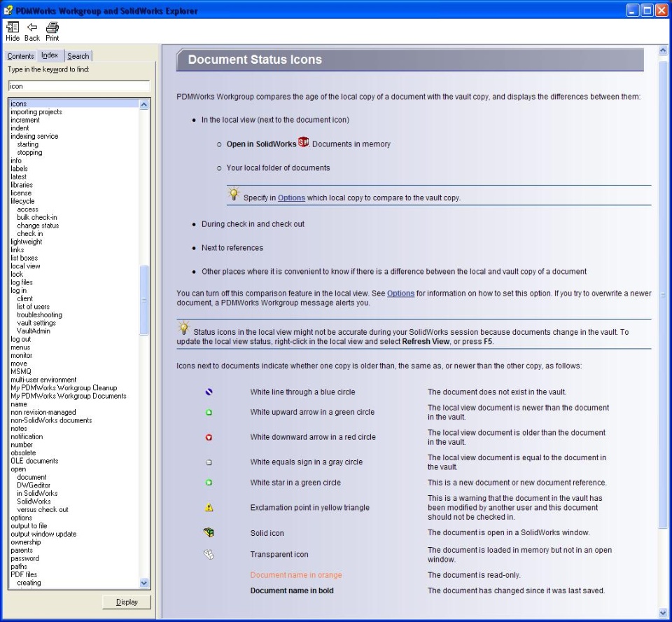Click index list scroll down arrow
Viewport: 672px width, 622px height.
[144, 583]
